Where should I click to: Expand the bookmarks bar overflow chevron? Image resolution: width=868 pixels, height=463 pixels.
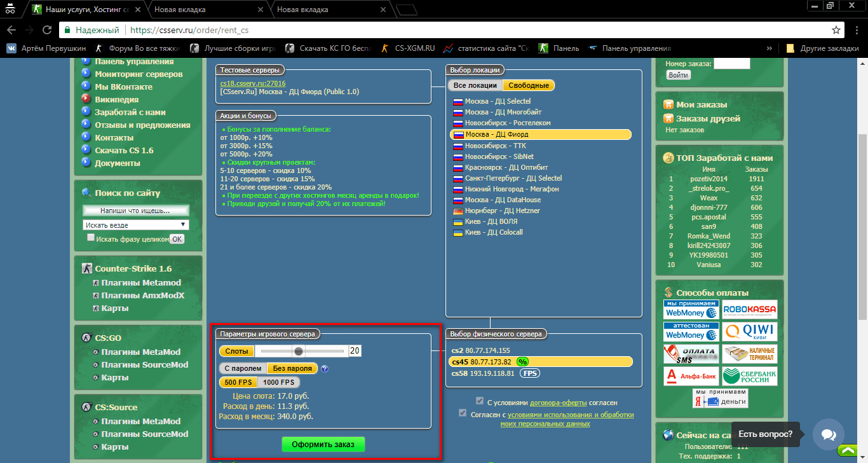[770, 48]
